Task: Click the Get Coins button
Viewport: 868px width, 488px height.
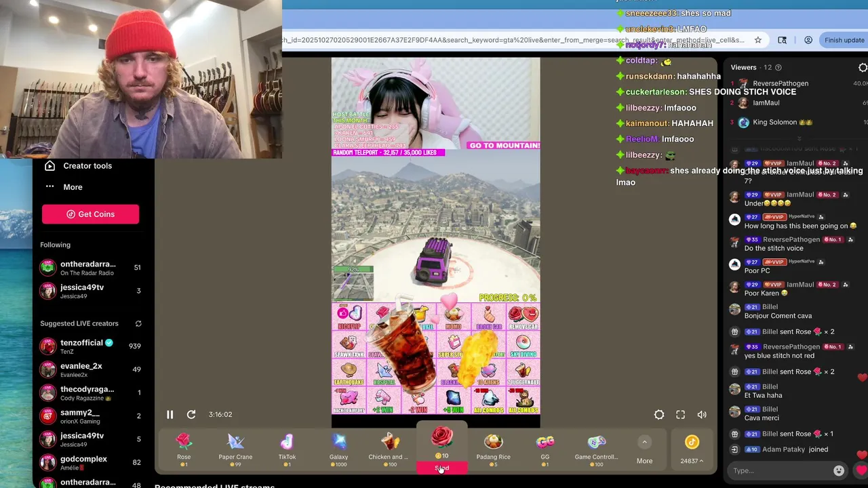Action: (90, 214)
